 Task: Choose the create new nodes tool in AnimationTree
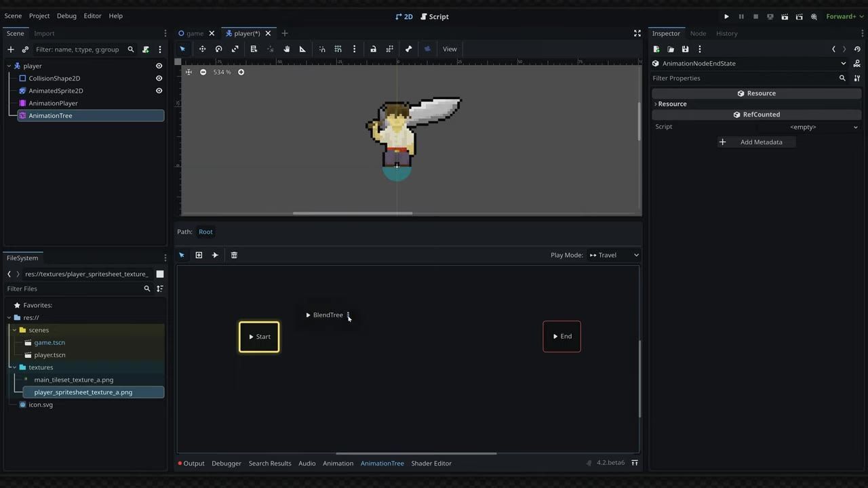click(x=199, y=255)
